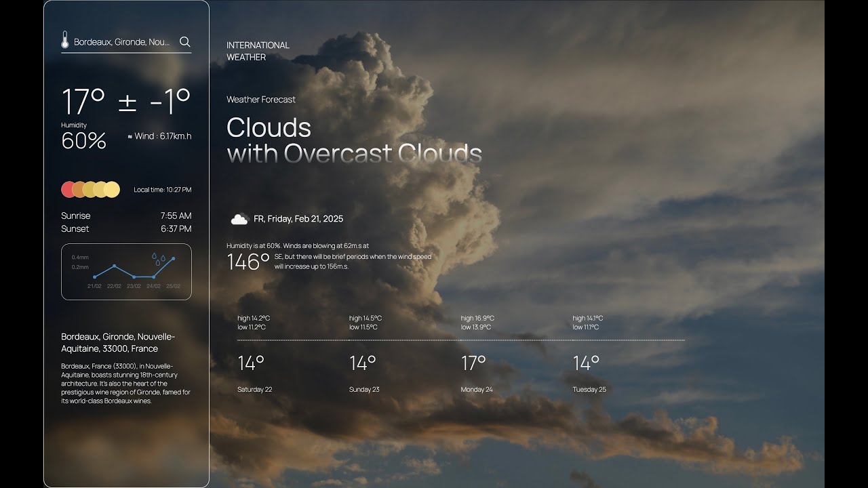Screen dimensions: 868x488
Task: Click the 17° current temperature reading
Action: pyautogui.click(x=83, y=102)
